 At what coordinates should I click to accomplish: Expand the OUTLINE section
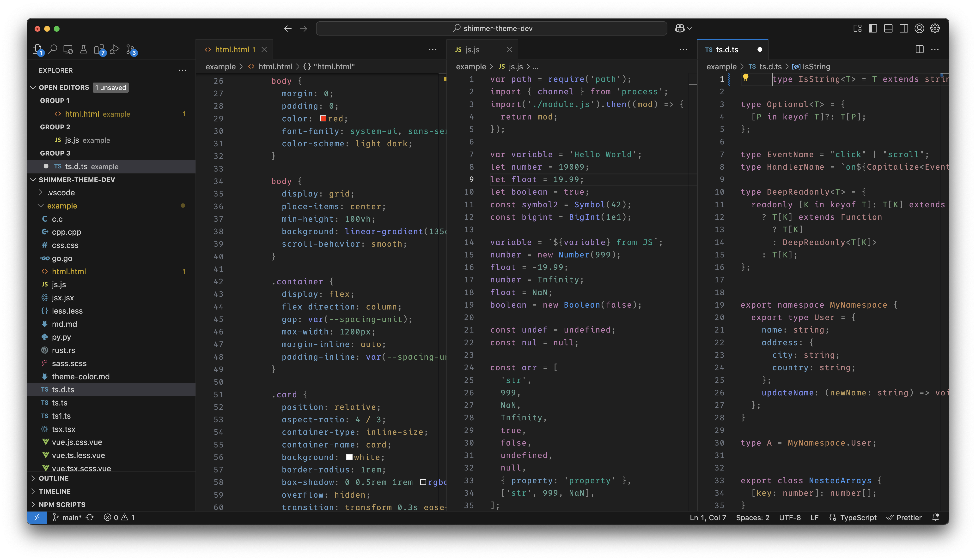point(54,478)
